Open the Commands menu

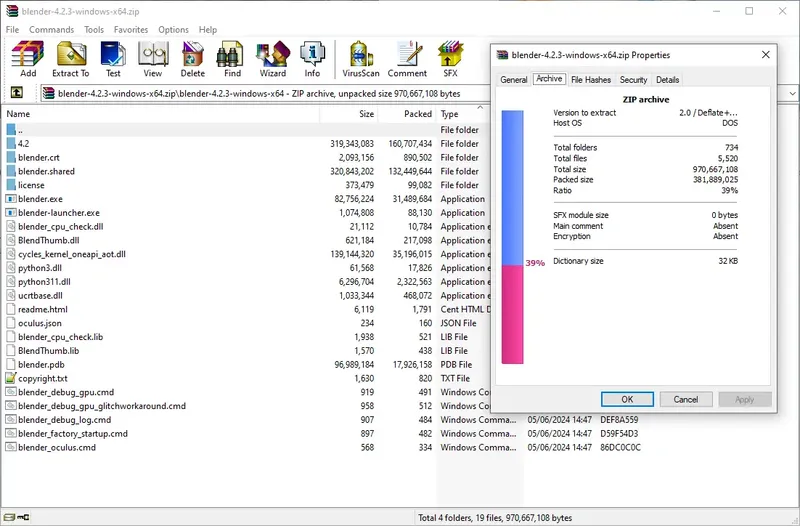click(52, 30)
